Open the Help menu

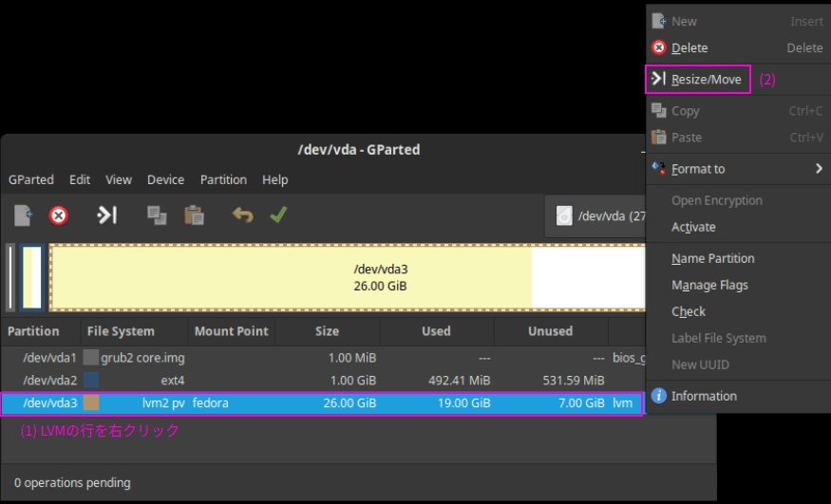click(x=274, y=180)
